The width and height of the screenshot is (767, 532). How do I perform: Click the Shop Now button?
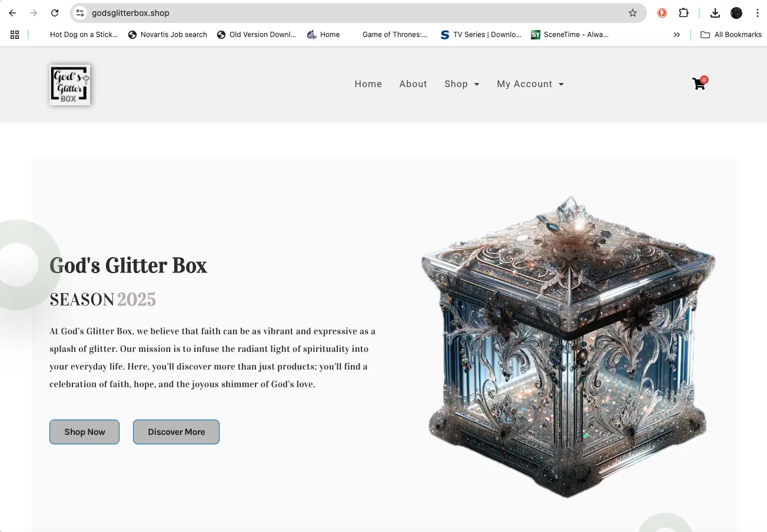(x=85, y=432)
